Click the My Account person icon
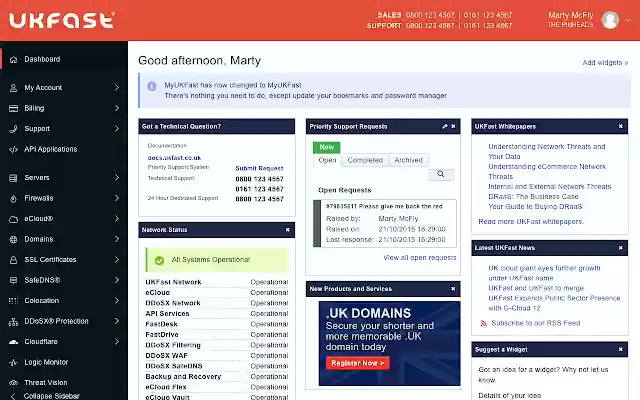 (x=13, y=88)
